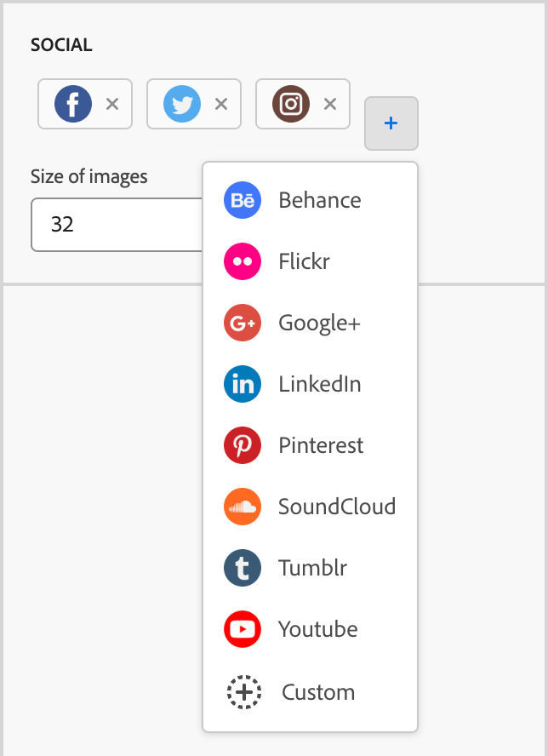Click the Size of images input field

click(x=111, y=225)
